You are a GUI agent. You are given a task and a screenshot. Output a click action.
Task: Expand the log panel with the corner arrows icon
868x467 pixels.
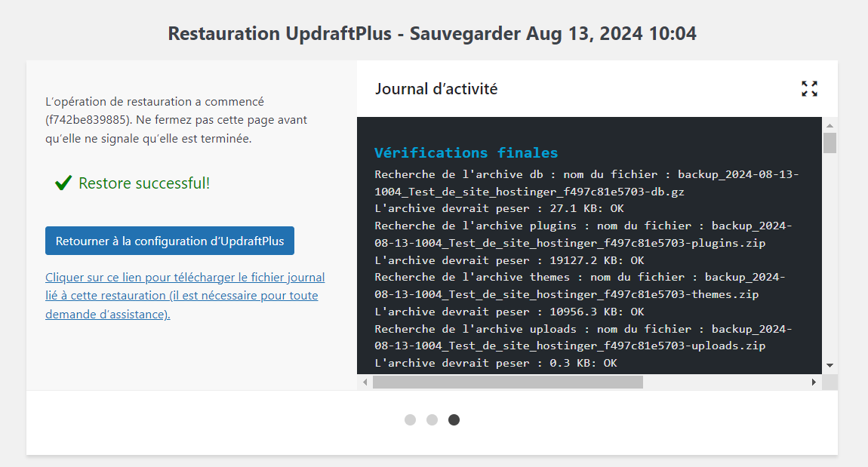click(x=809, y=88)
